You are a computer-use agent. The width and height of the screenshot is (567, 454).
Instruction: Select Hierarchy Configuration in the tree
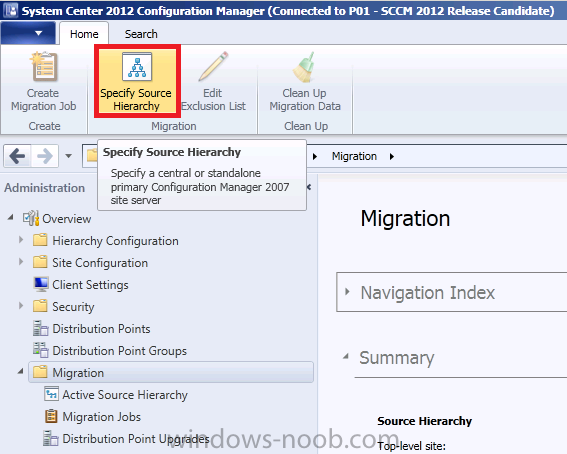(x=115, y=241)
